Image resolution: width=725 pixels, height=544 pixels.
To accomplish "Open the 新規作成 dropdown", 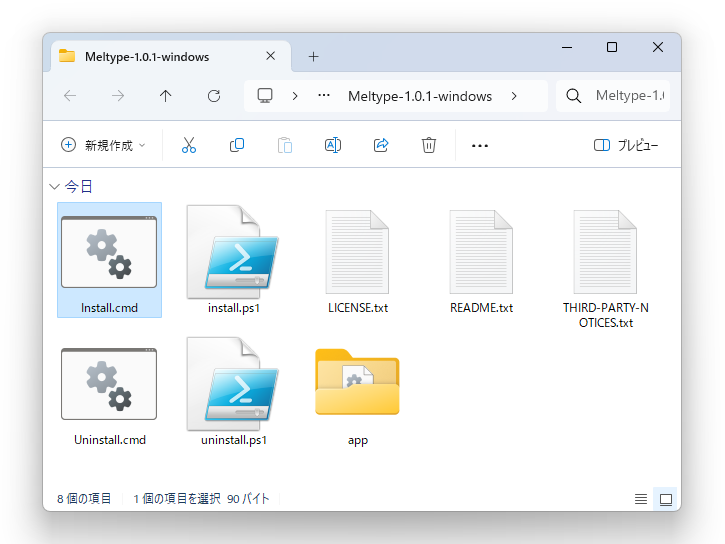I will click(x=104, y=145).
